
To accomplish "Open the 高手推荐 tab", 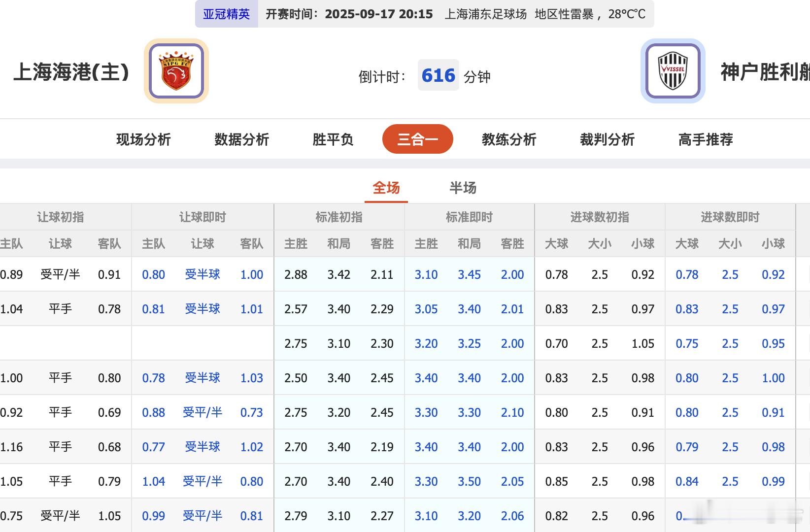I will coord(706,139).
